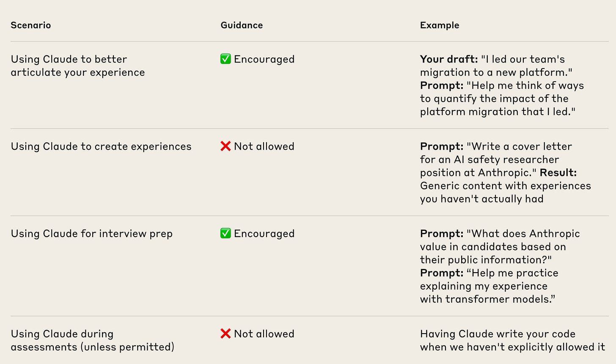Click the Guidance column header
This screenshot has height=364, width=616.
pyautogui.click(x=242, y=25)
